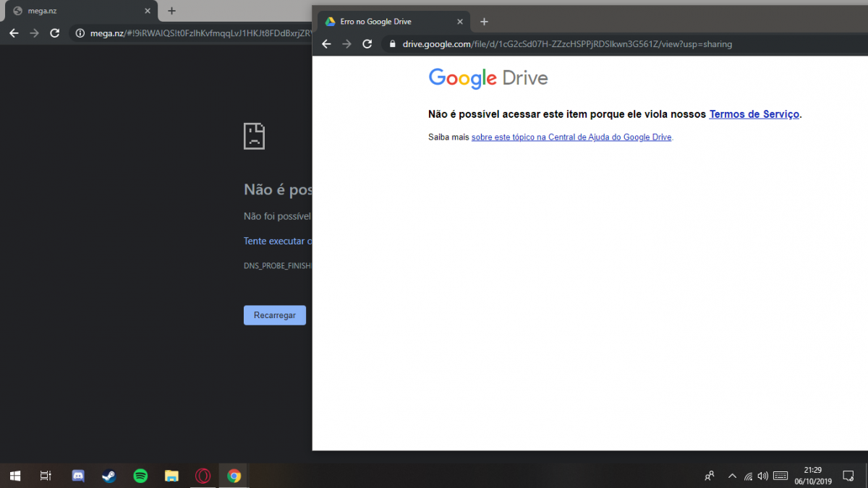Open Spotify from the taskbar
Viewport: 868px width, 488px height.
coord(140,476)
